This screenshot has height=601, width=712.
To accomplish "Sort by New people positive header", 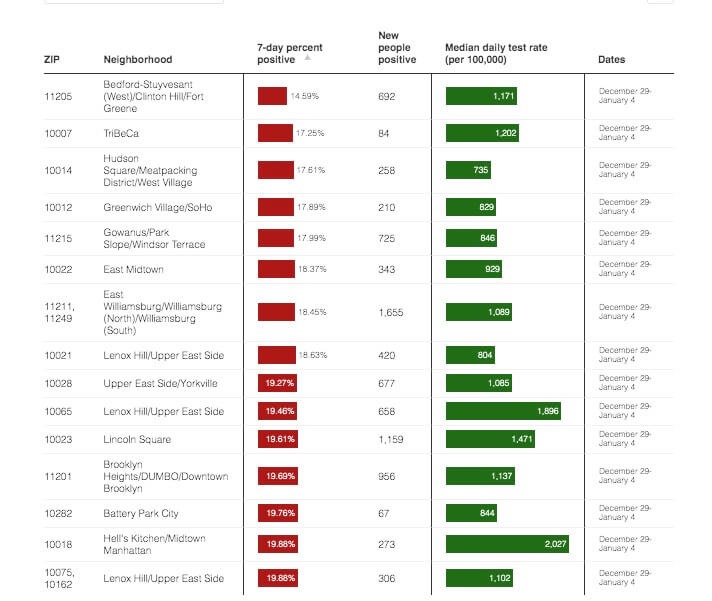I will click(x=397, y=48).
